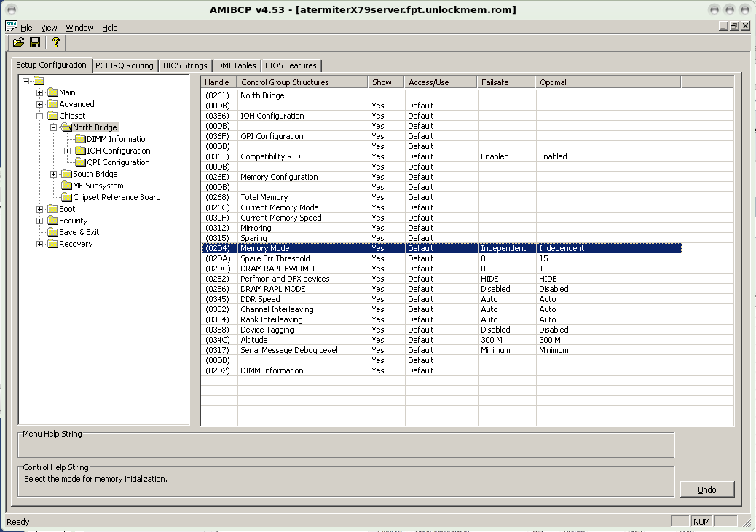
Task: Open the Window menu
Action: 79,28
